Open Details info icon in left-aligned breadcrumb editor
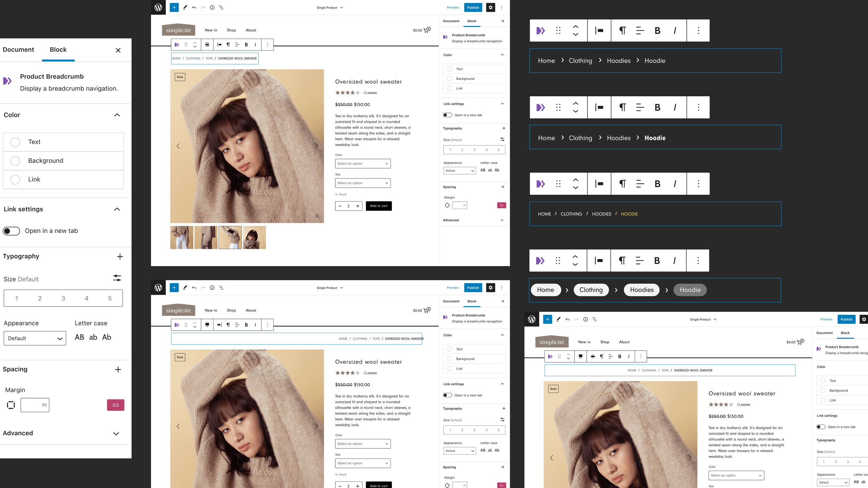This screenshot has width=868, height=488. (212, 7)
